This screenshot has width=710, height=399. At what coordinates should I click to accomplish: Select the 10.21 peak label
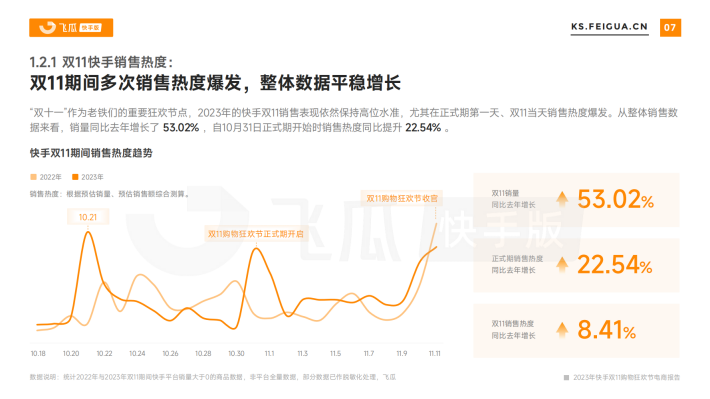[88, 217]
